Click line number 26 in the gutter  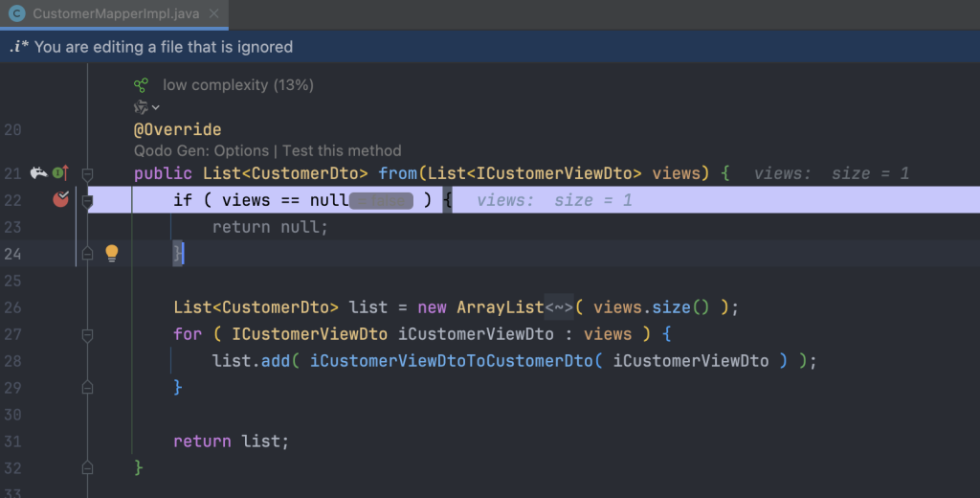pyautogui.click(x=12, y=307)
